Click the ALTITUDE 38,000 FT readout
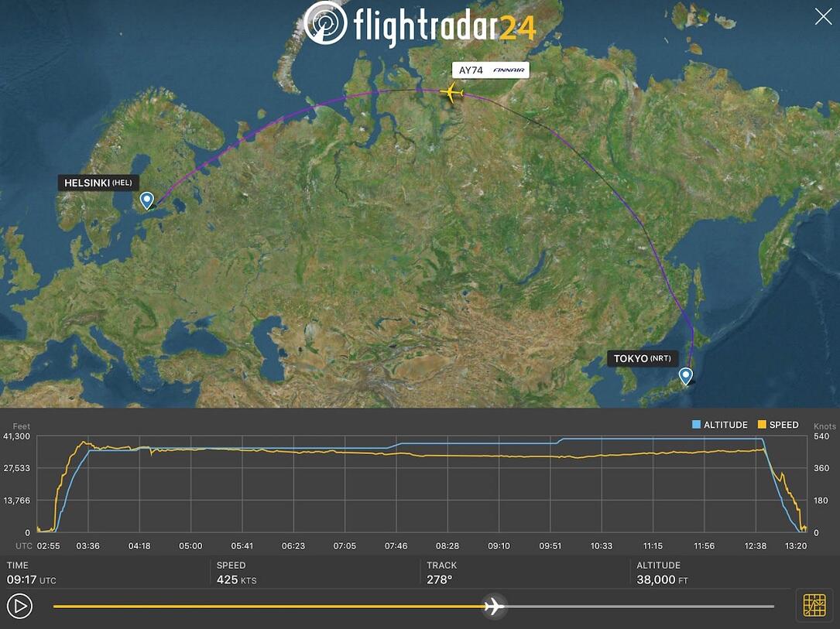Image resolution: width=840 pixels, height=629 pixels. tap(661, 573)
